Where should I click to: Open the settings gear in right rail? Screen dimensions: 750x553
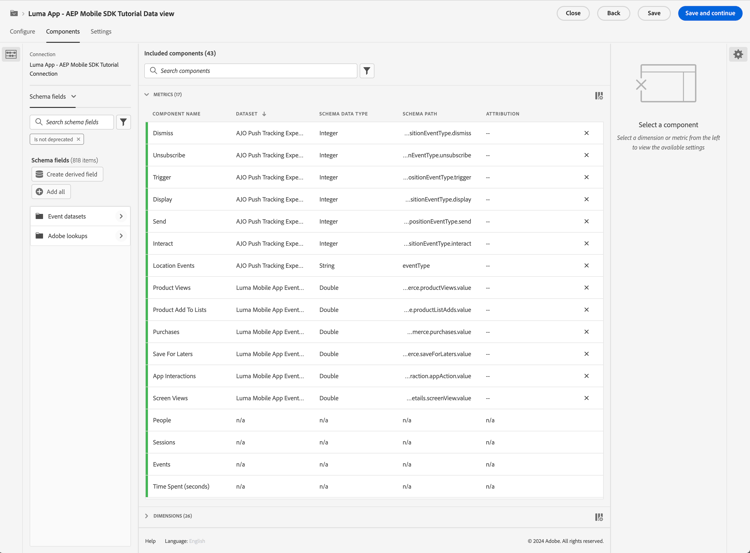[738, 55]
